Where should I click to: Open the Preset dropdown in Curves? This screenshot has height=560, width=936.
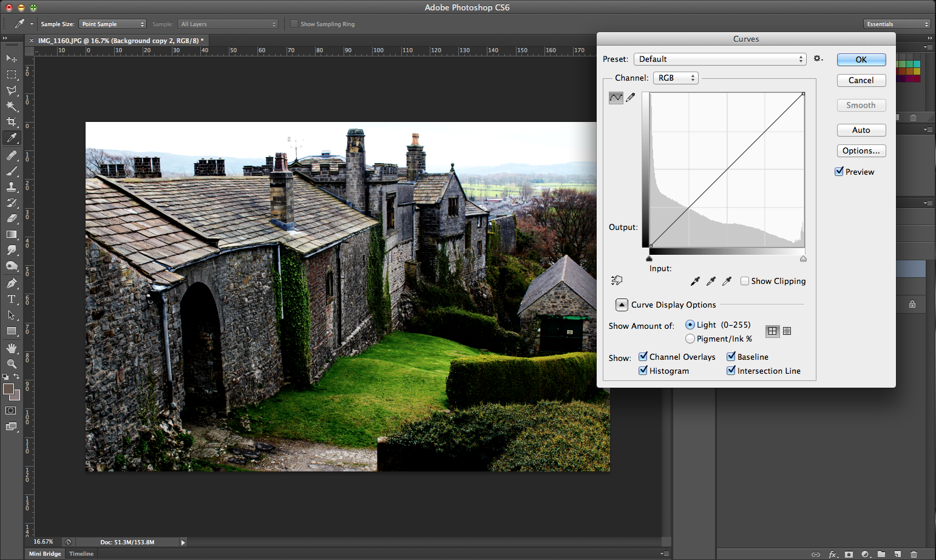[719, 59]
